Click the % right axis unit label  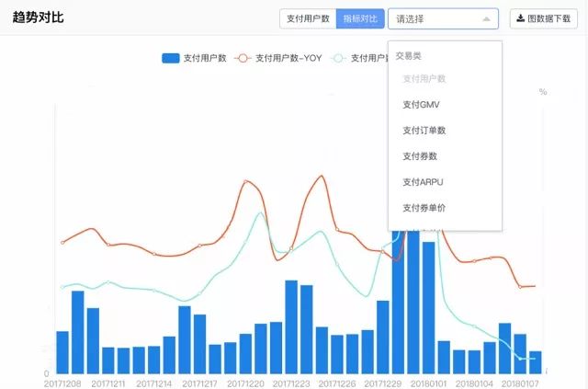pyautogui.click(x=543, y=92)
